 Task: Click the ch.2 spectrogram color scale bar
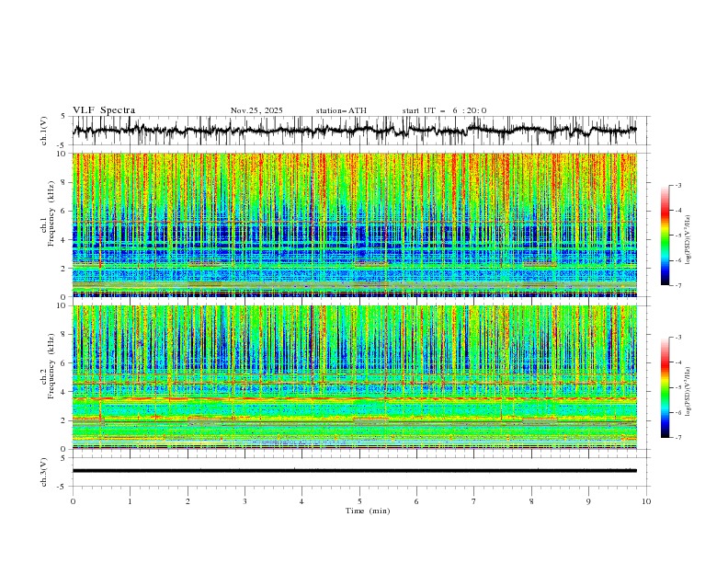point(665,387)
